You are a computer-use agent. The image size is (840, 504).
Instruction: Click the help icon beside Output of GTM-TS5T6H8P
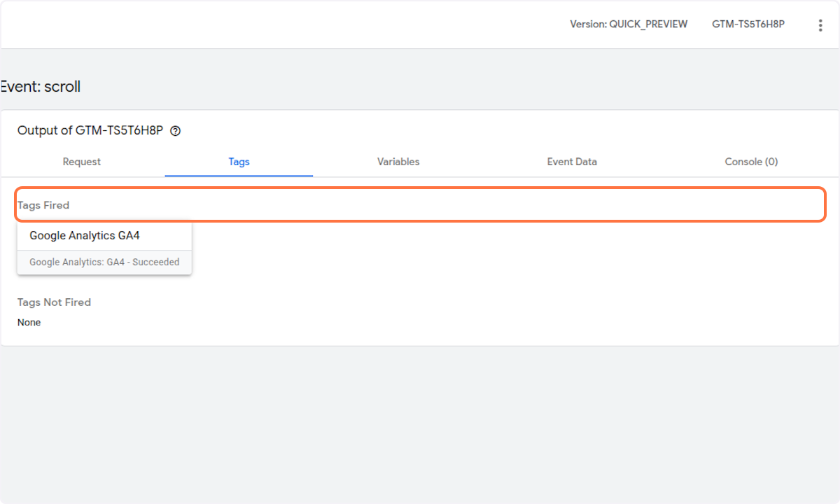coord(176,131)
